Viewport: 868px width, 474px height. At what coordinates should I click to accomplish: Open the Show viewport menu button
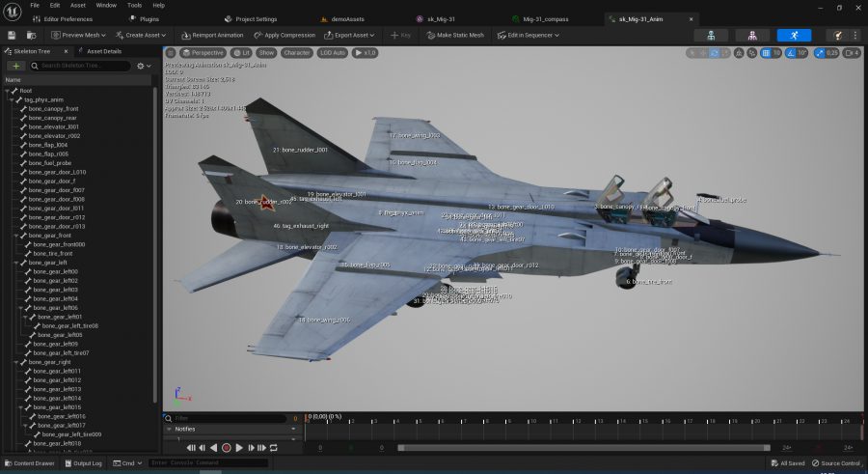(x=266, y=53)
